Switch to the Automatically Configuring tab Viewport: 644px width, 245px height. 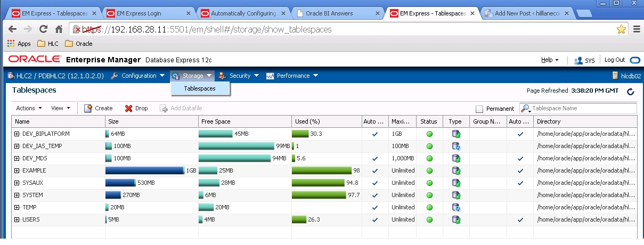pyautogui.click(x=242, y=13)
